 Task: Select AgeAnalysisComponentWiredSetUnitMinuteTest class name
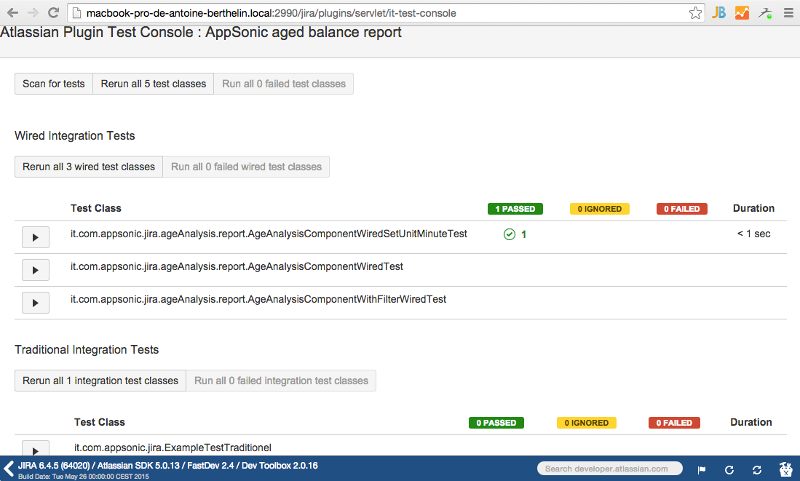pos(269,234)
